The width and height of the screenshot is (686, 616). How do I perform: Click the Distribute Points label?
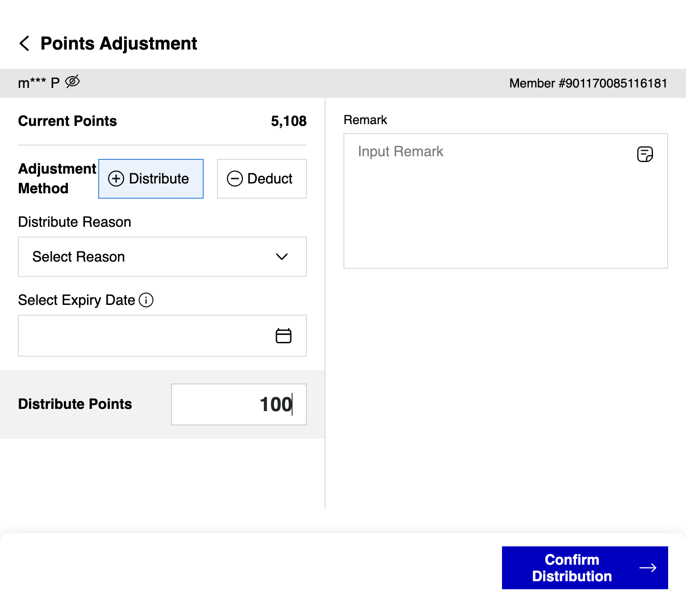(75, 404)
